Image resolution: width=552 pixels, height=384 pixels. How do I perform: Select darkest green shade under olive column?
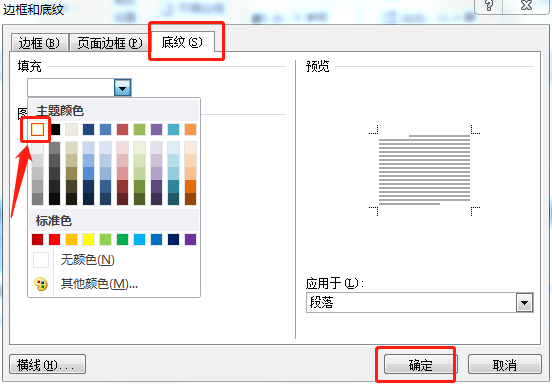(x=139, y=199)
